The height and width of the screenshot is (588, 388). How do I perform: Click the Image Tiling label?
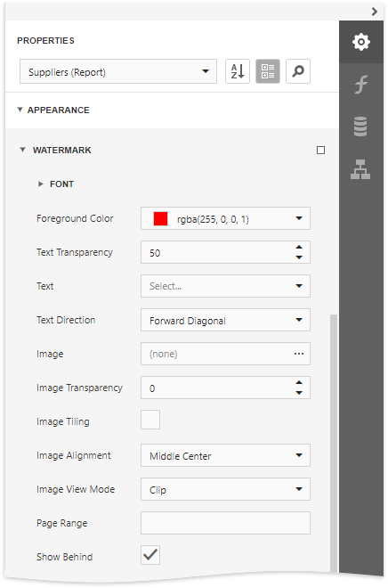pyautogui.click(x=63, y=421)
